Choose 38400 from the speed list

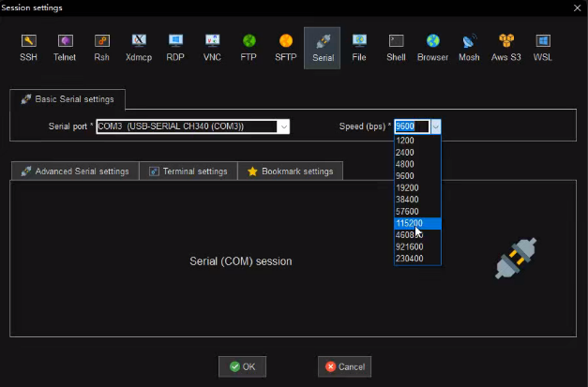coord(417,200)
